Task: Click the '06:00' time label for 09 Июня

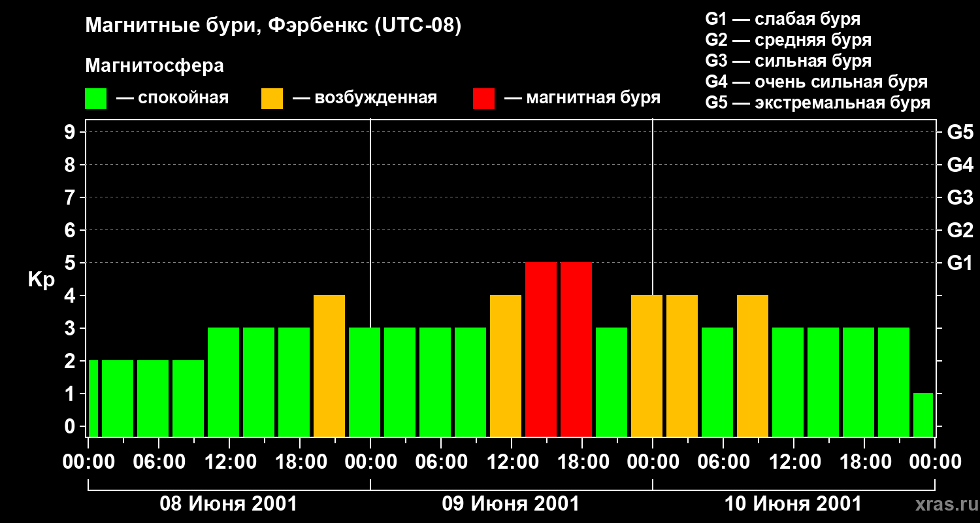Action: point(441,462)
